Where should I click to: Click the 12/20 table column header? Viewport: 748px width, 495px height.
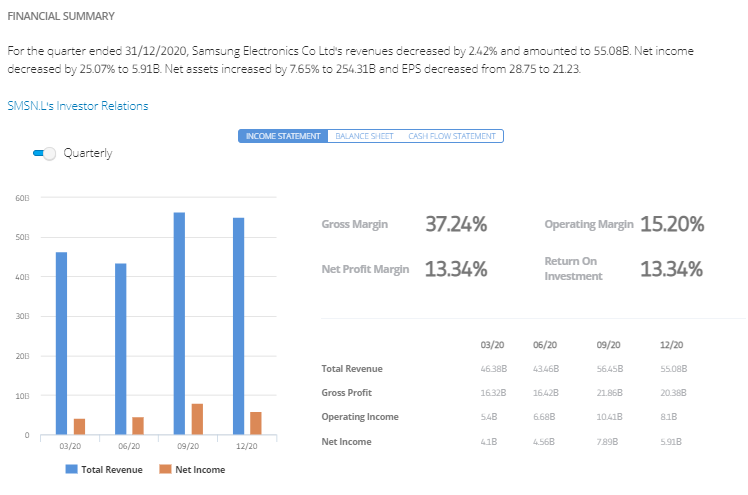pyautogui.click(x=672, y=345)
